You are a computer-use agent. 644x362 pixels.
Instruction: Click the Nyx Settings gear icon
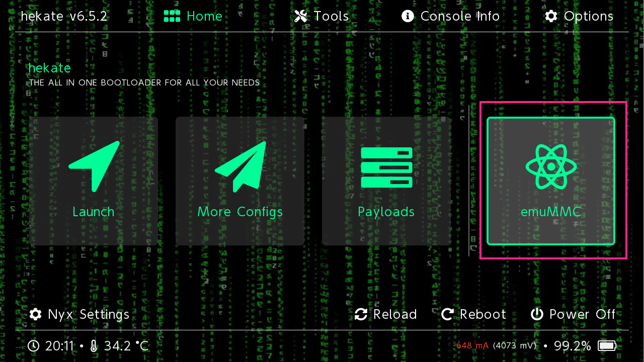(35, 314)
